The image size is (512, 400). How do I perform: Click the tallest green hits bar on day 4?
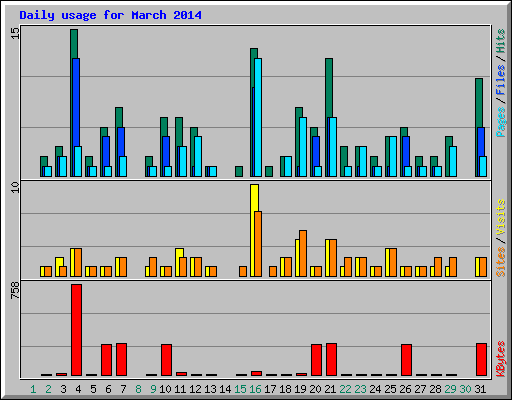coord(74,43)
